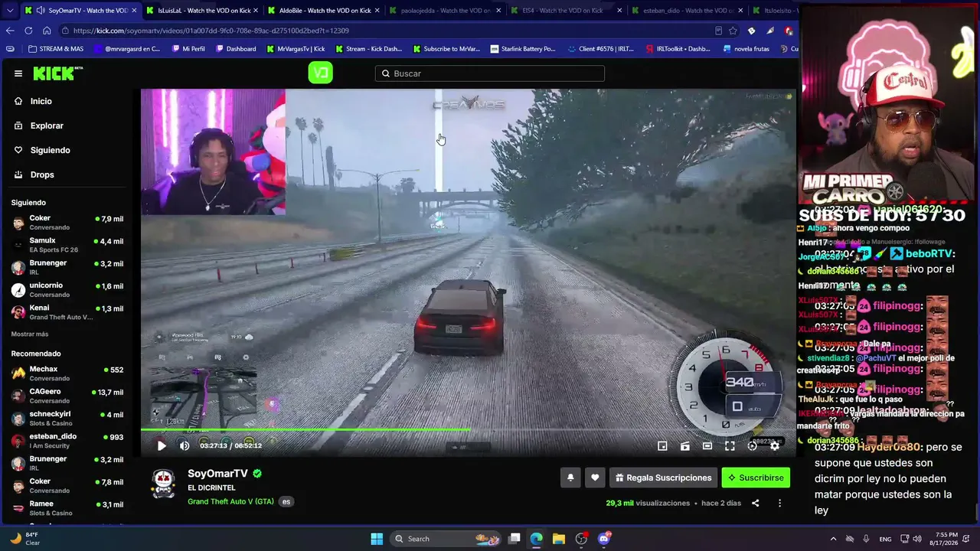Switch to the paolaojedda browser tab
Image resolution: width=980 pixels, height=551 pixels.
pyautogui.click(x=444, y=11)
